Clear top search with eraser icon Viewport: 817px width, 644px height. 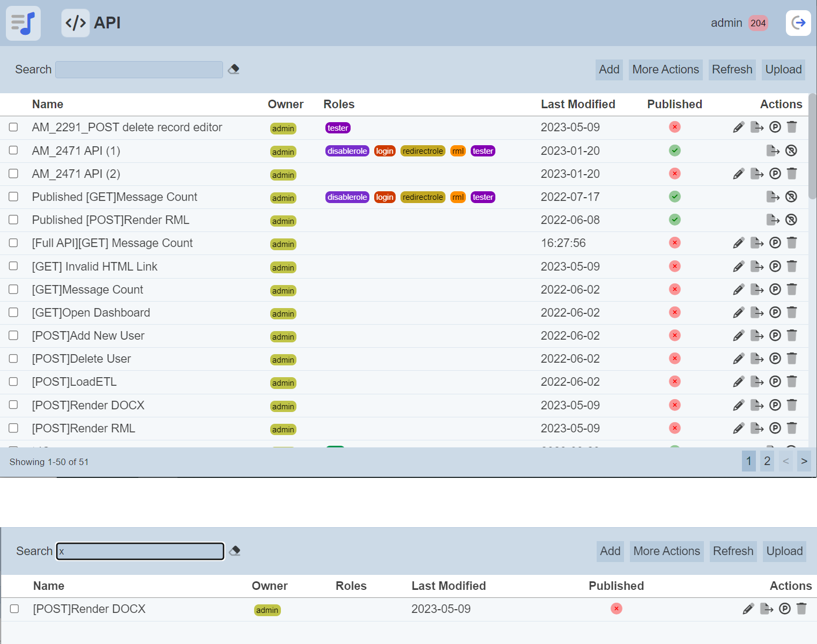coord(234,69)
